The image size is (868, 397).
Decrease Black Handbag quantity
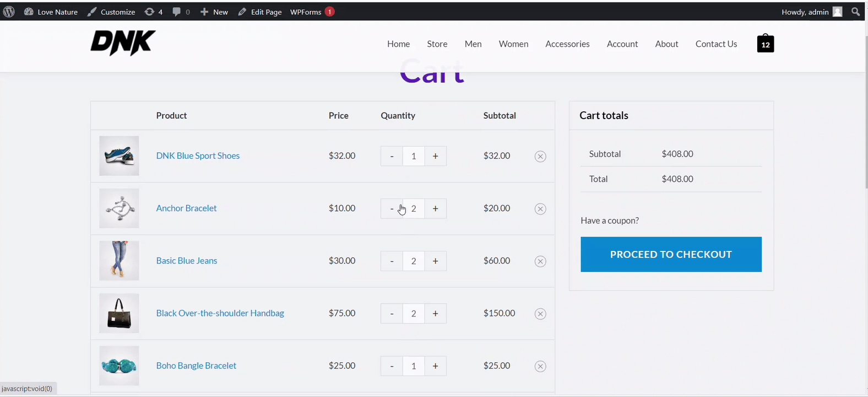(x=392, y=313)
